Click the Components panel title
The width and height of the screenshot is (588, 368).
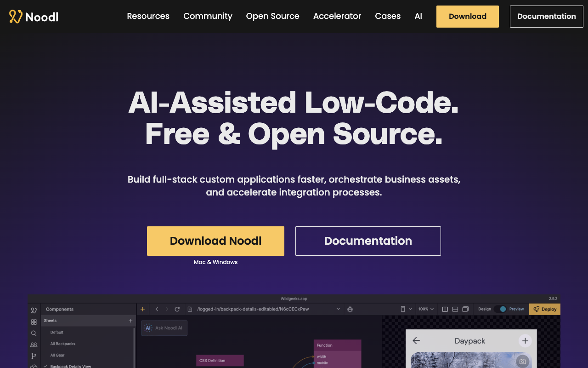[60, 309]
